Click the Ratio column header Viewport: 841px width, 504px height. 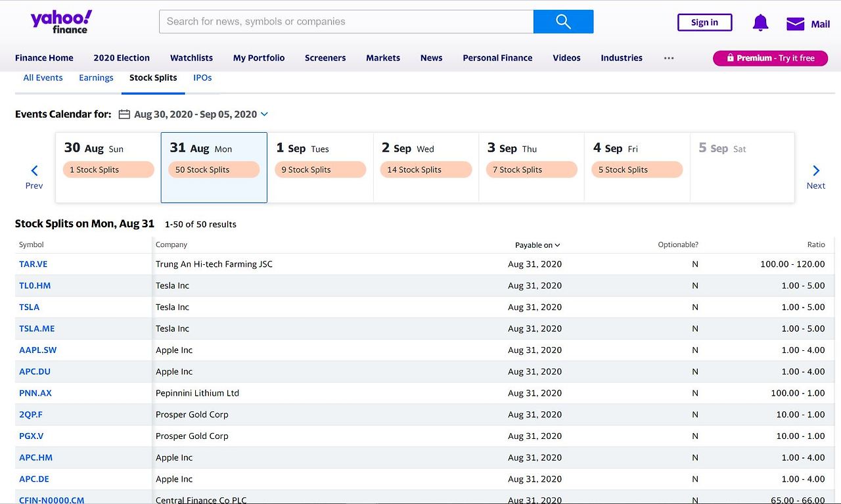click(816, 245)
